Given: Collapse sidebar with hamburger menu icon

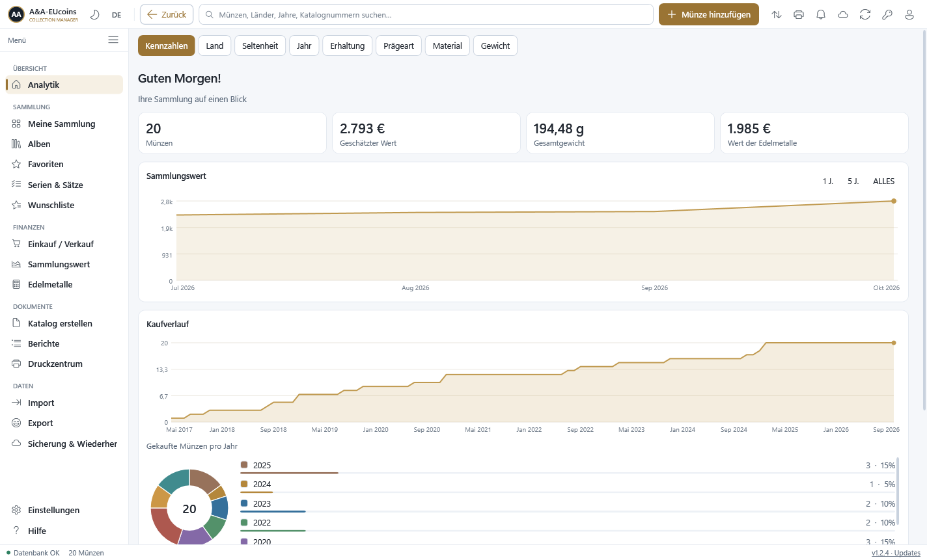Looking at the screenshot, I should [x=113, y=40].
